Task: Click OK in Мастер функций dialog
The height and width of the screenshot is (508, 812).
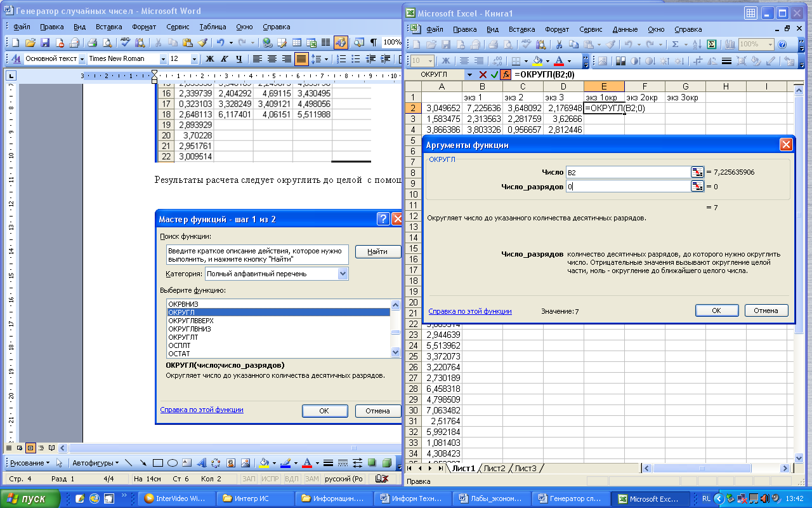Action: [x=324, y=411]
